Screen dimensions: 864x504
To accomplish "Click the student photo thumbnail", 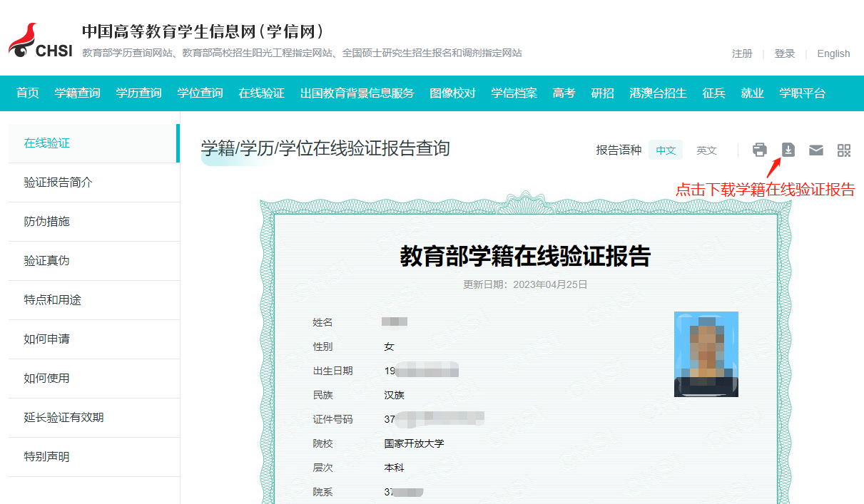I will pos(706,354).
